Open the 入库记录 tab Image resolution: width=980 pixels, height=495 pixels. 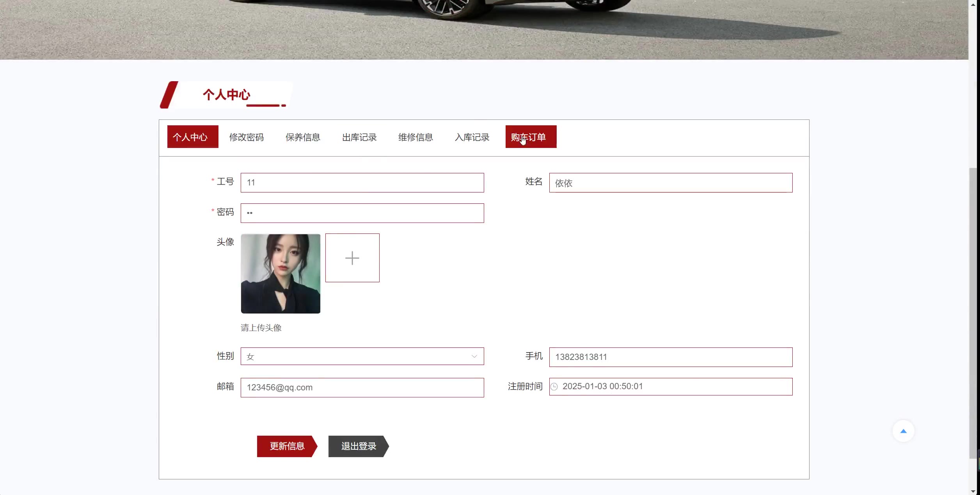pos(472,137)
